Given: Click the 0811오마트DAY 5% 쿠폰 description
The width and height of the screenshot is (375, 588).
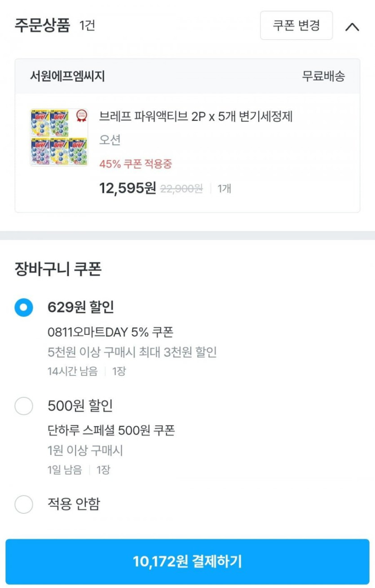Looking at the screenshot, I should pyautogui.click(x=110, y=332).
